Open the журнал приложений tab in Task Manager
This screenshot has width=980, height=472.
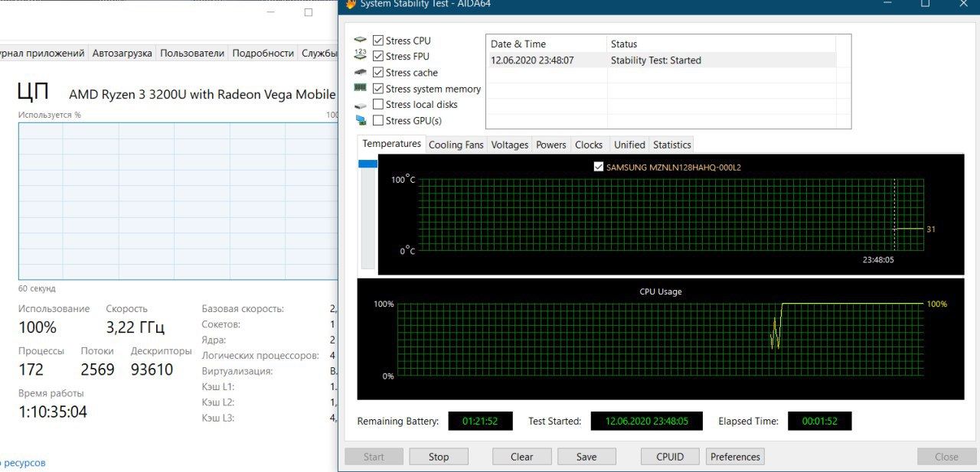tap(43, 54)
